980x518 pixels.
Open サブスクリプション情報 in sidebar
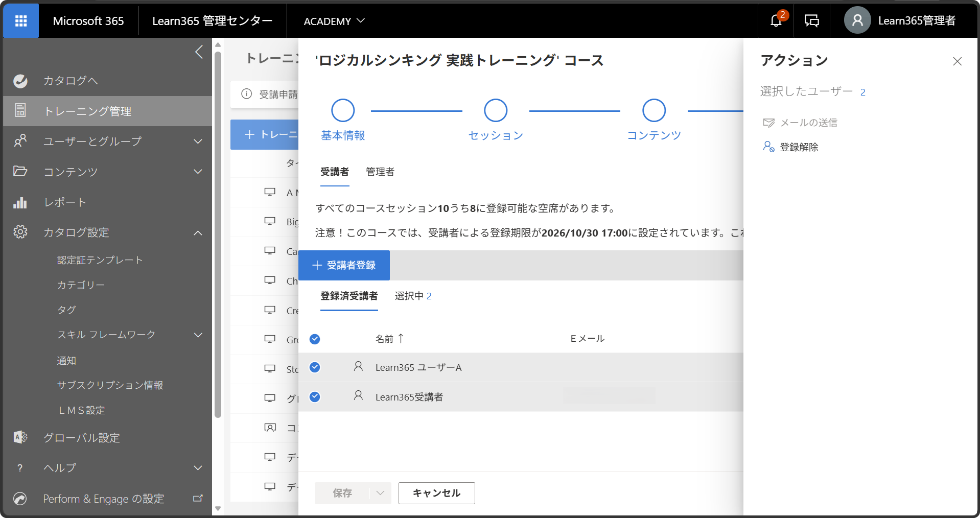pyautogui.click(x=110, y=385)
